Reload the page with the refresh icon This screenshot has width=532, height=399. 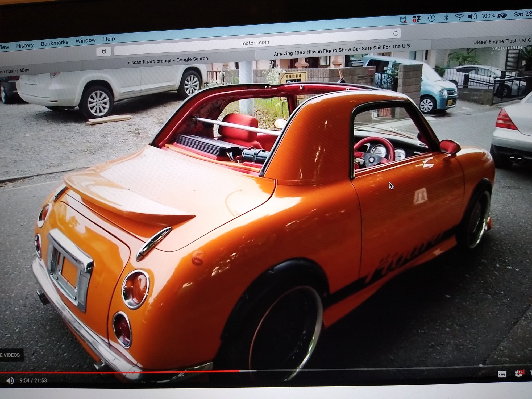[x=396, y=33]
